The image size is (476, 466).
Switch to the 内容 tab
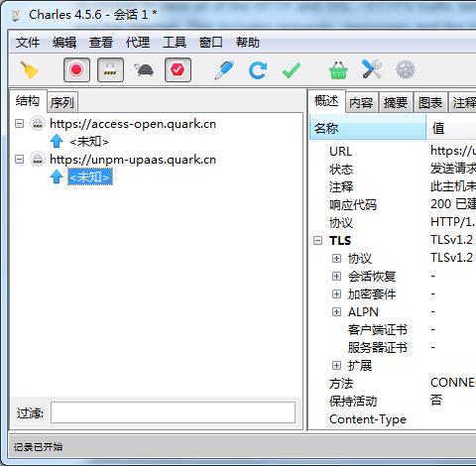click(x=361, y=103)
